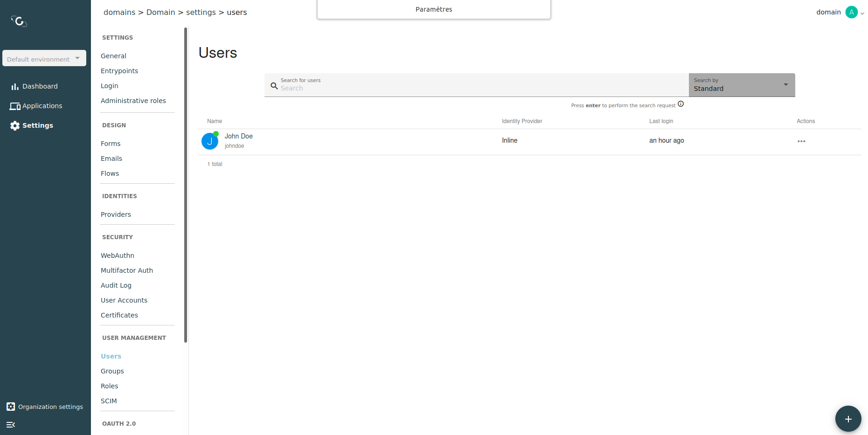Focus the Search for users field
Screen dimensions: 868x435
tap(480, 88)
